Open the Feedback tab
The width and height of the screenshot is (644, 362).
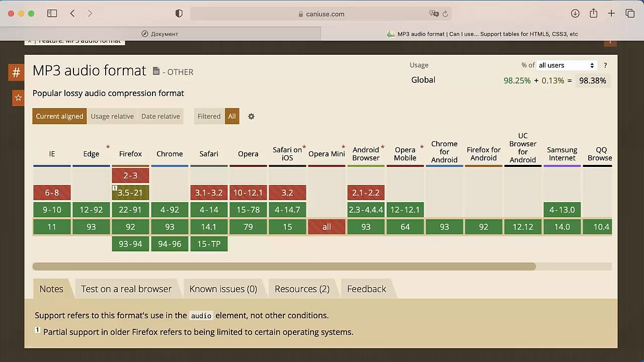coord(366,289)
